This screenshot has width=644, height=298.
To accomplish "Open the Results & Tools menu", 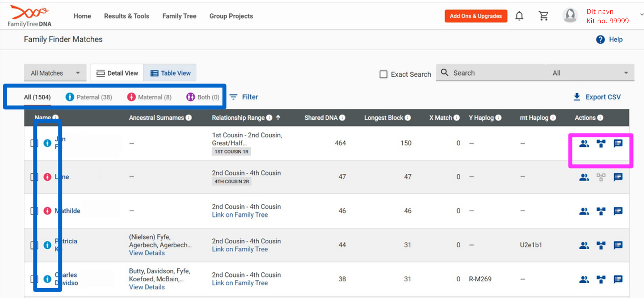I will (x=126, y=16).
